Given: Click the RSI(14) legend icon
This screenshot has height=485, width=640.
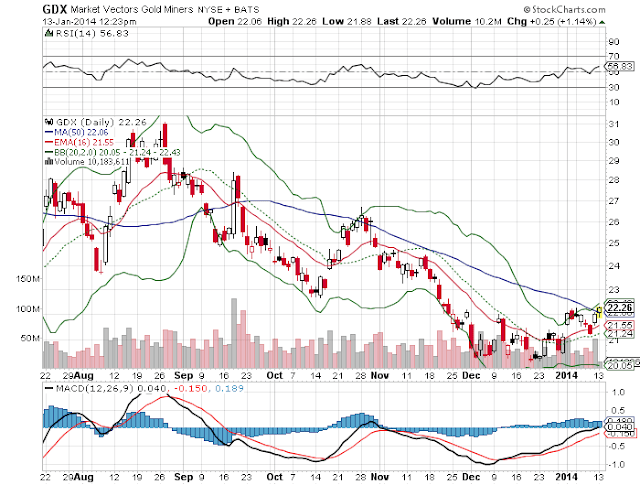Looking at the screenshot, I should [49, 33].
